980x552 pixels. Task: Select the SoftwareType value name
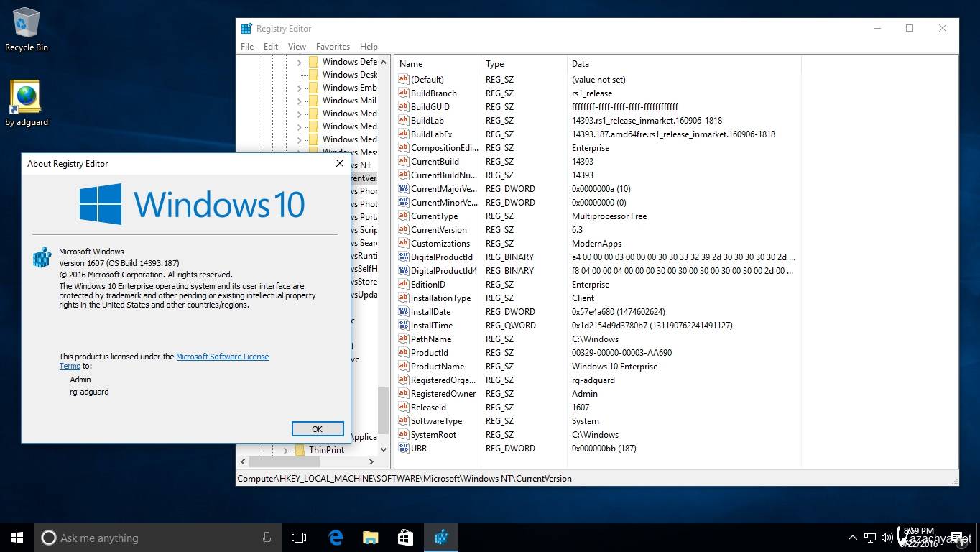pos(436,421)
